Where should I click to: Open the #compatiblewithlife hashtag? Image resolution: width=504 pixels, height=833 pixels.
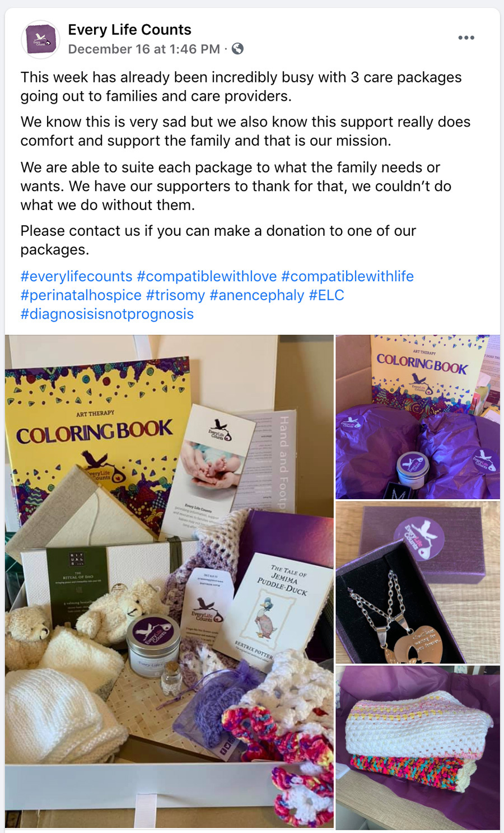click(x=347, y=276)
